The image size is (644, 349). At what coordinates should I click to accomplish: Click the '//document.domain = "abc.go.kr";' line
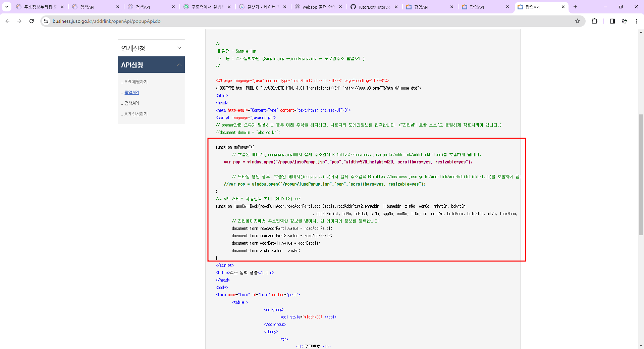[248, 133]
